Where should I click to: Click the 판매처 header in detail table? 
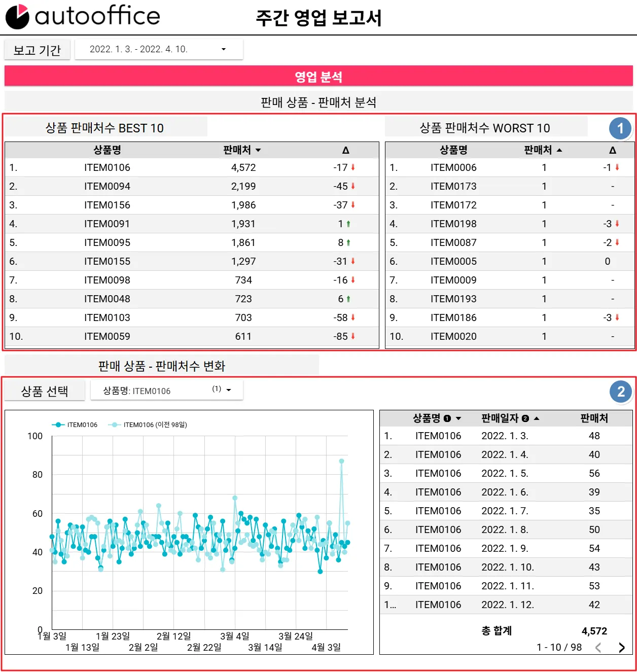coord(594,418)
